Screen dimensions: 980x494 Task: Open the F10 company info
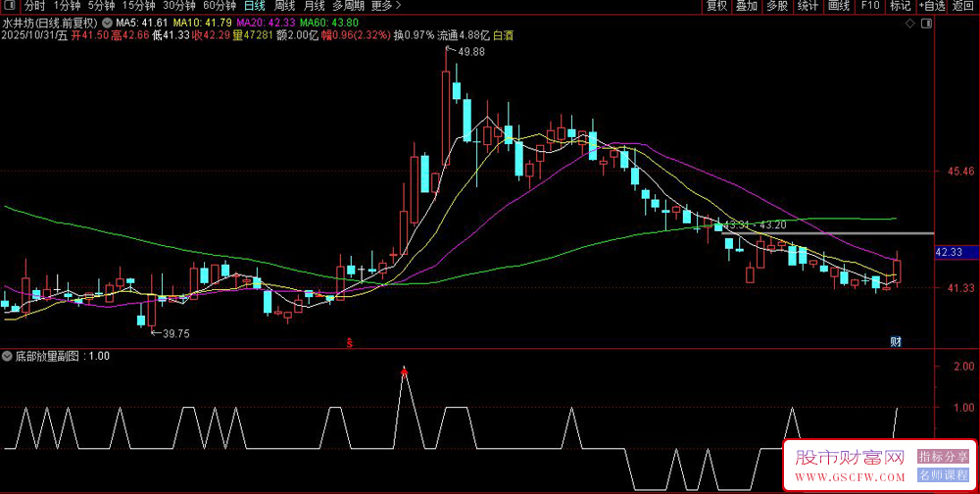869,6
